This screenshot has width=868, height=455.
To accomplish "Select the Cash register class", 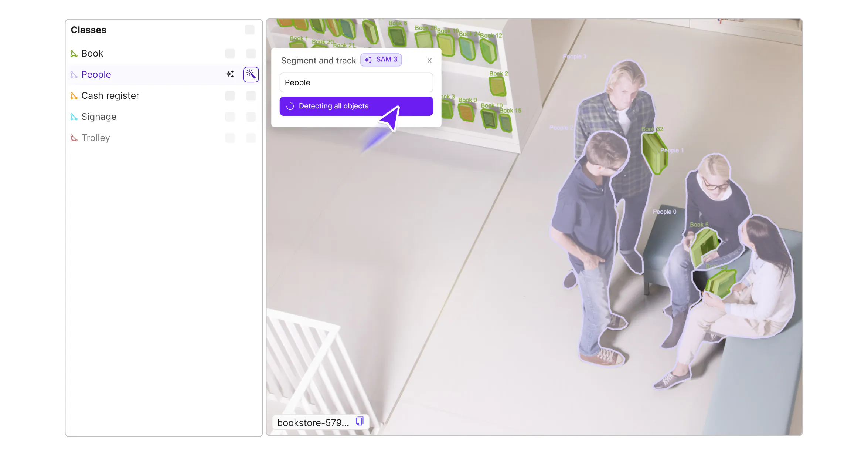I will click(110, 95).
